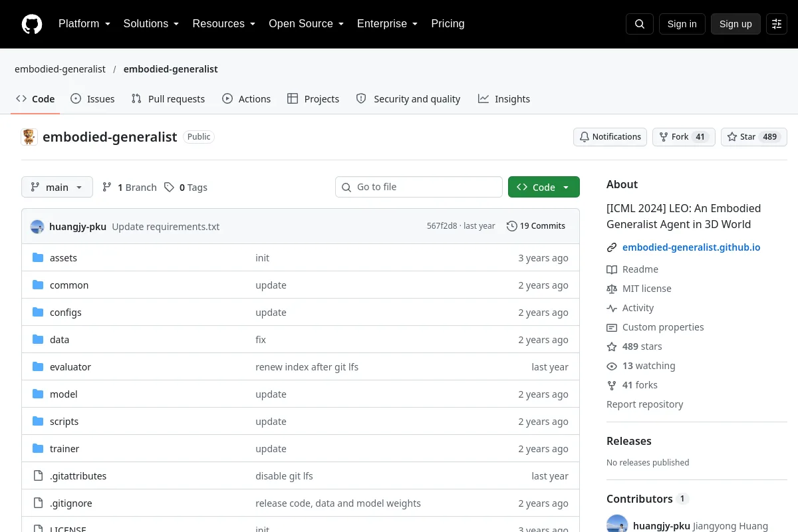Click the .gitignore file icon

point(38,503)
